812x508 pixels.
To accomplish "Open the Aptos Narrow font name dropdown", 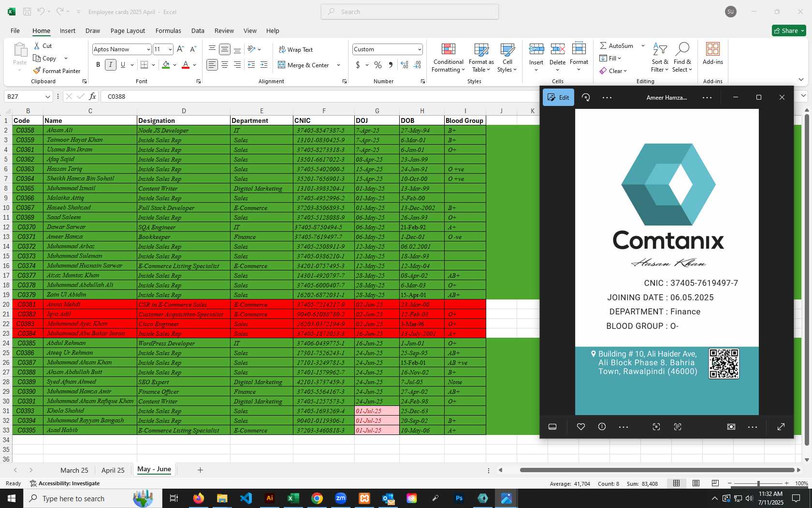I will (x=148, y=49).
